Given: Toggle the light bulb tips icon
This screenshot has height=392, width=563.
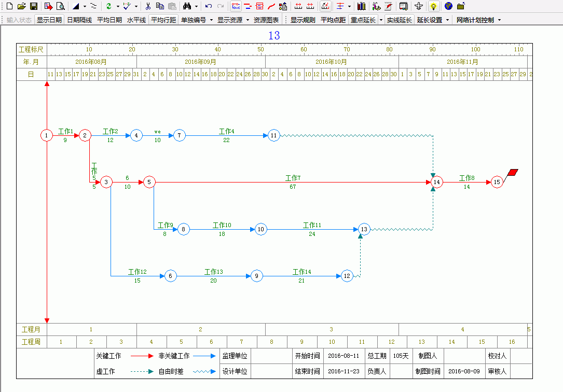Looking at the screenshot, I should [434, 6].
